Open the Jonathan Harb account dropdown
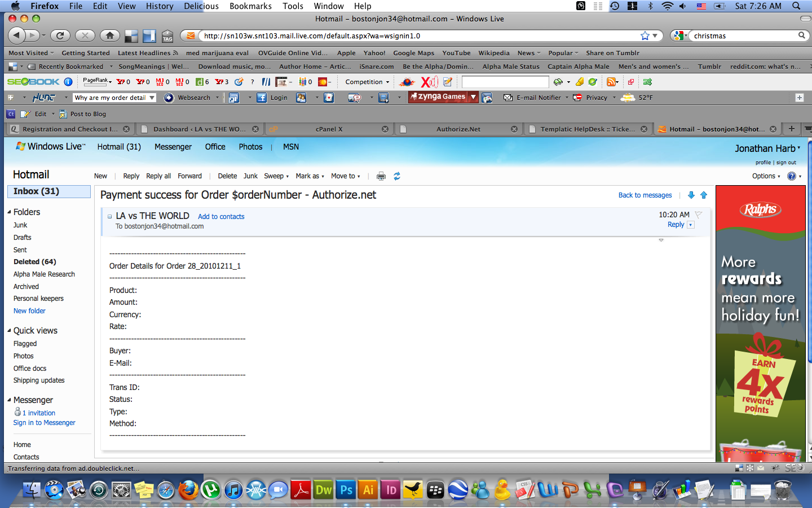The height and width of the screenshot is (508, 812). pos(767,148)
